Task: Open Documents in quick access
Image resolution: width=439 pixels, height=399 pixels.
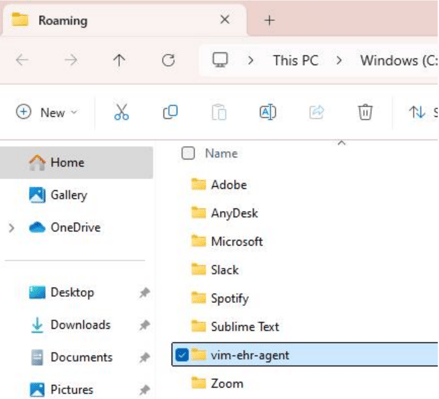Action: (x=82, y=357)
